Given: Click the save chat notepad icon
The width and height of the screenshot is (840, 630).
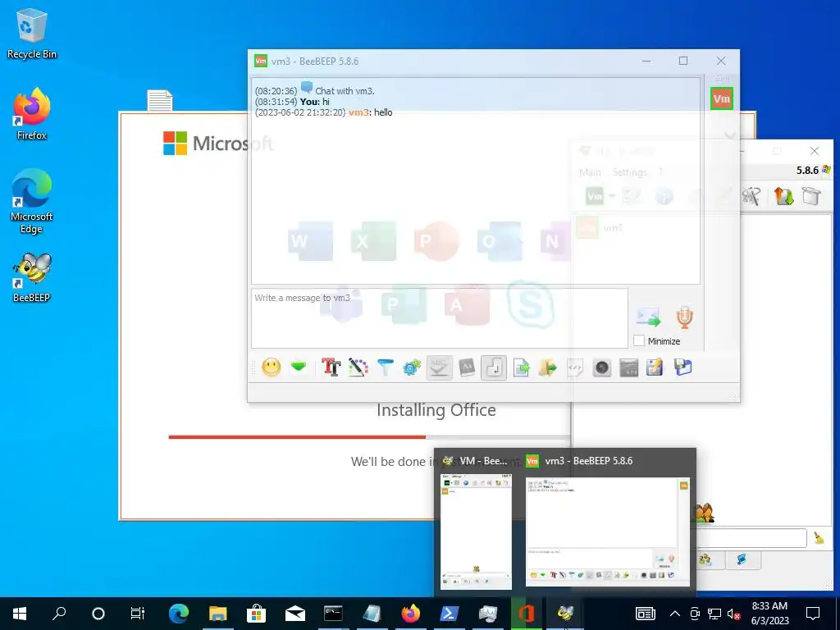Looking at the screenshot, I should pyautogui.click(x=654, y=367).
